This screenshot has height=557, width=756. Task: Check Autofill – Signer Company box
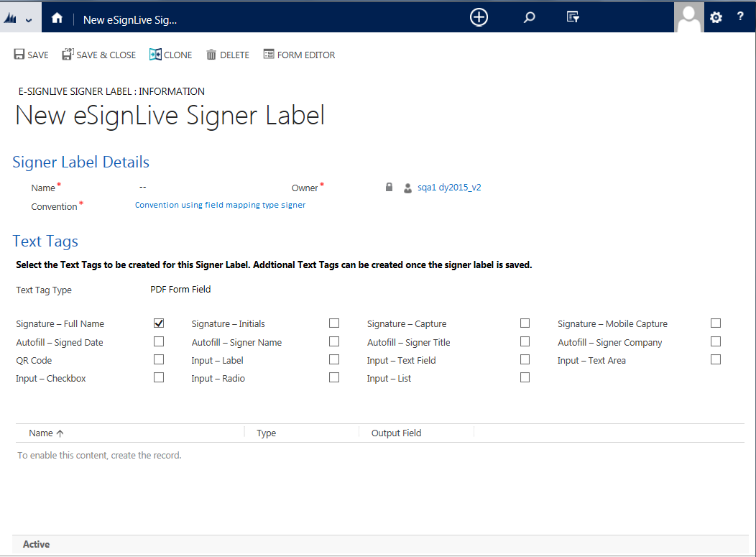(716, 341)
